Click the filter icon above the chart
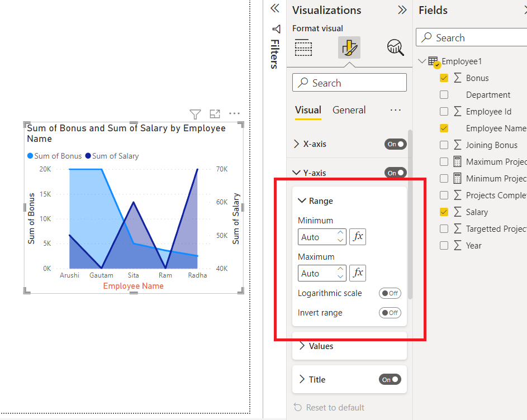Image resolution: width=527 pixels, height=420 pixels. click(195, 113)
